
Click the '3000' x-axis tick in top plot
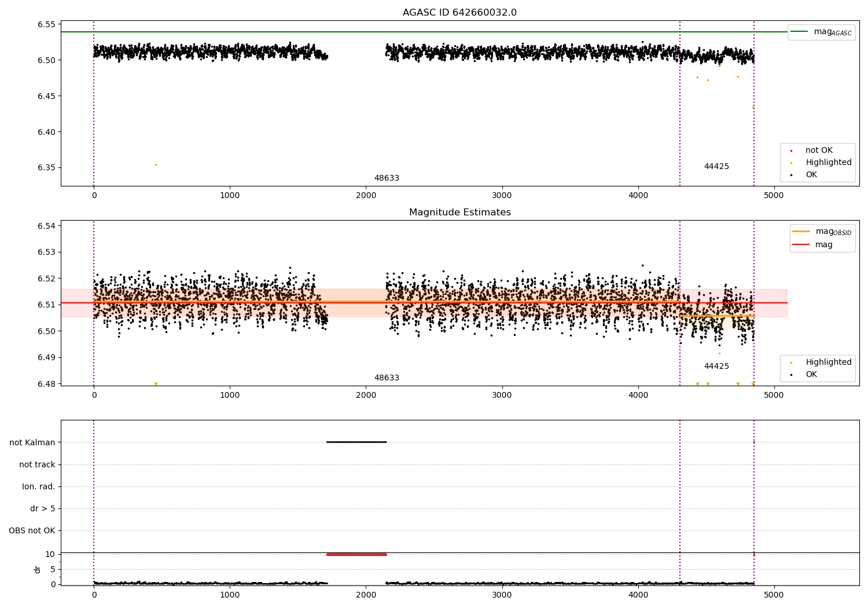[x=502, y=195]
